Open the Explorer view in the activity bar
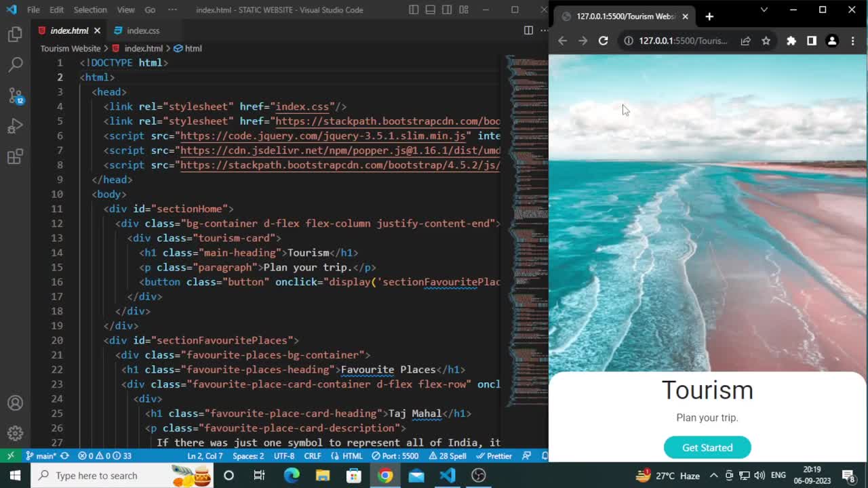This screenshot has height=488, width=868. coord(15,35)
